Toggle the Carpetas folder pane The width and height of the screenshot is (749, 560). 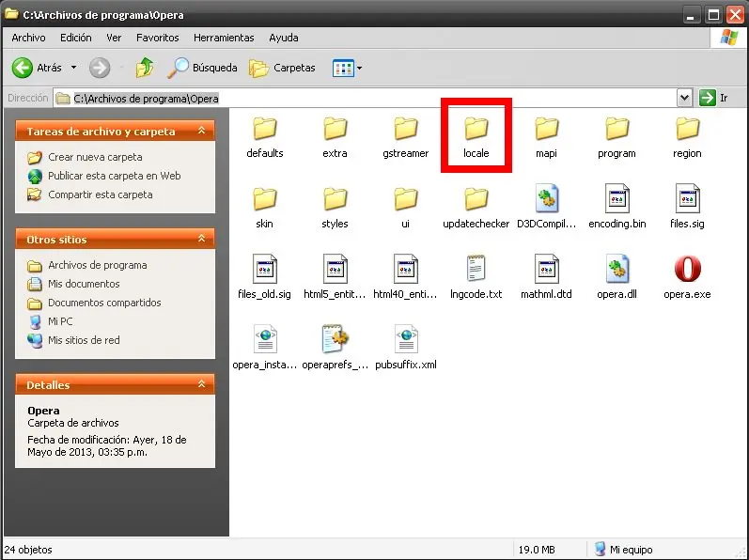(282, 68)
